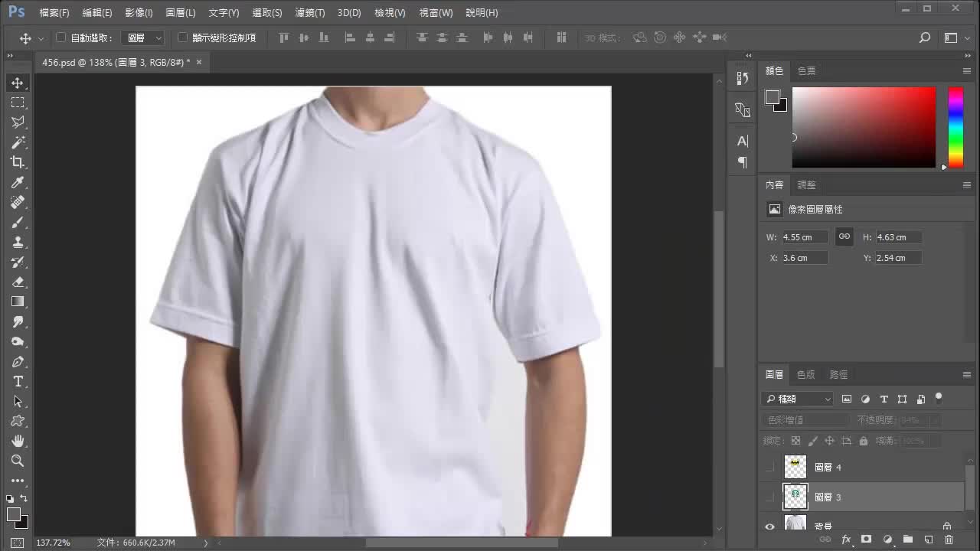Open the Character panel icon
Viewport: 980px width, 551px height.
(742, 141)
